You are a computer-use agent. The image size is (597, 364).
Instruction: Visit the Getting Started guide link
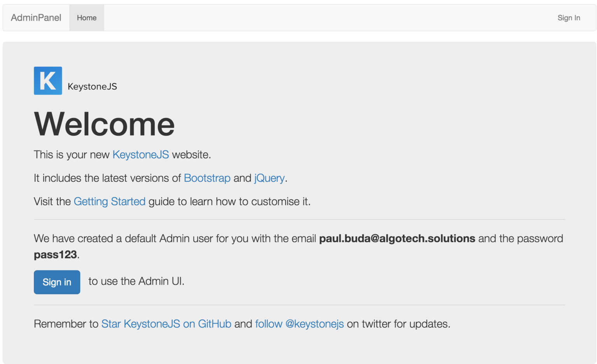(x=110, y=202)
